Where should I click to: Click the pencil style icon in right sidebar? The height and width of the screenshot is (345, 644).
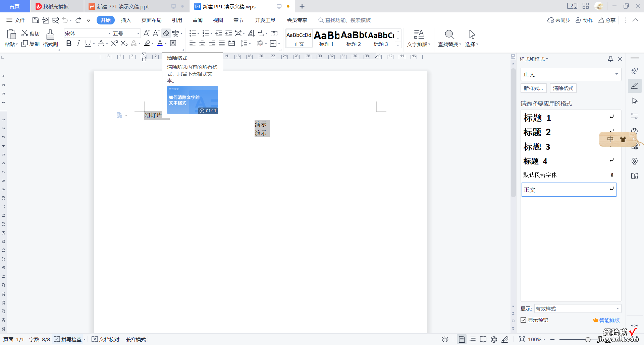[x=635, y=86]
